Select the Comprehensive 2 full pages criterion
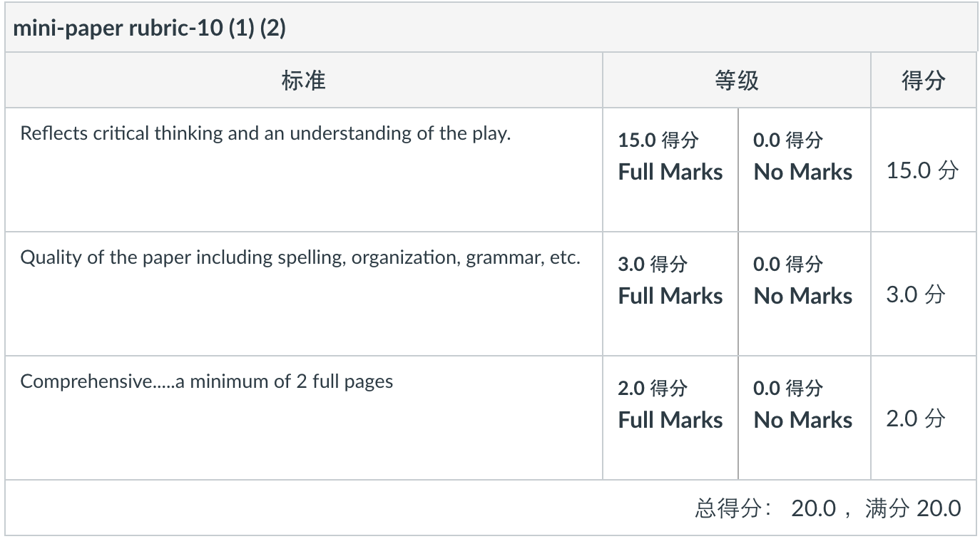 [207, 381]
